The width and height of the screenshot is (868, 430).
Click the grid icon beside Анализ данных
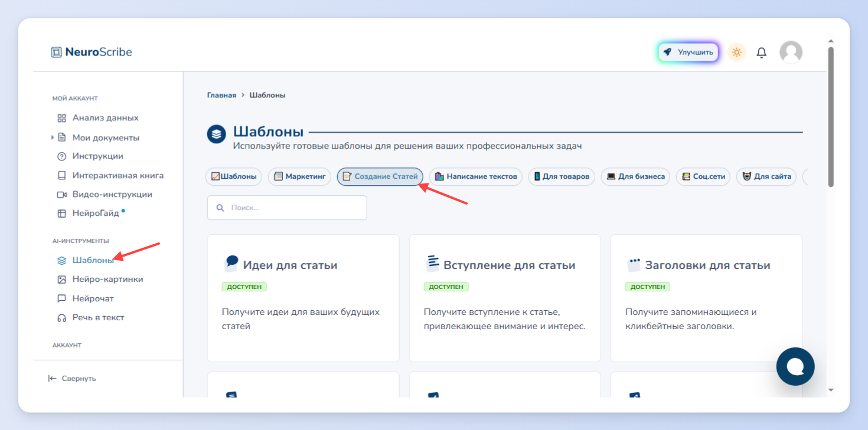pyautogui.click(x=61, y=118)
